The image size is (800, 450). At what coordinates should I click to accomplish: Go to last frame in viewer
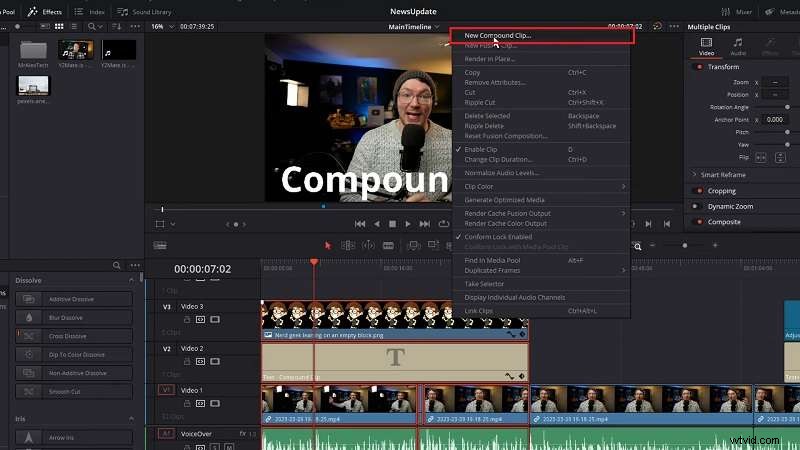tap(424, 223)
